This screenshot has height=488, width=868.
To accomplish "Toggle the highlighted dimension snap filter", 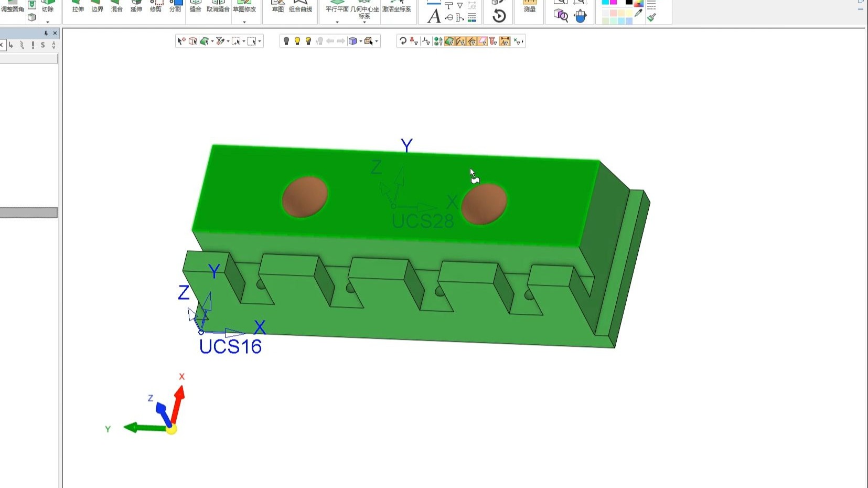I will (505, 41).
